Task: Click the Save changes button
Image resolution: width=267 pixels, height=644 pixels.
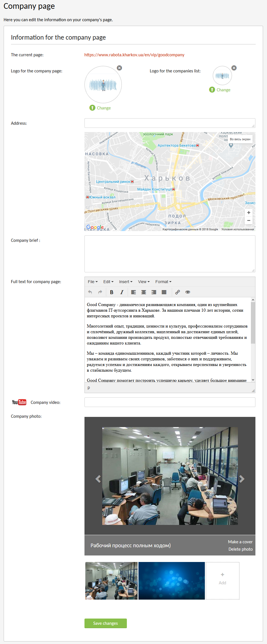Action: [x=105, y=623]
